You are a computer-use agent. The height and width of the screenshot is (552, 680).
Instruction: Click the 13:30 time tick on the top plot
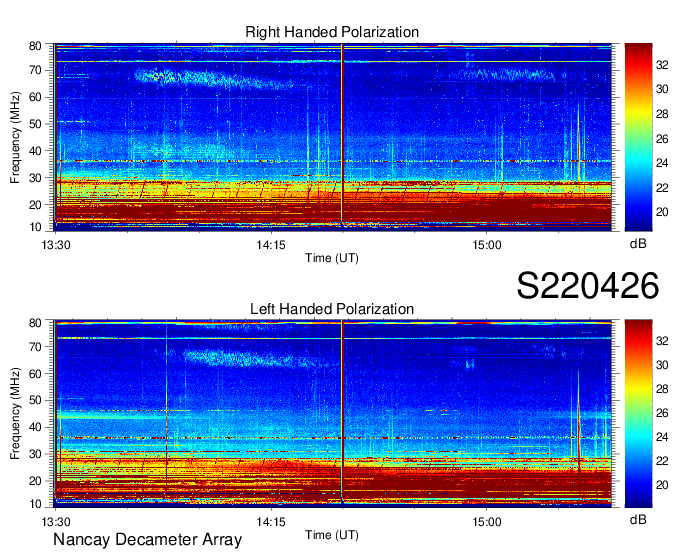(56, 245)
